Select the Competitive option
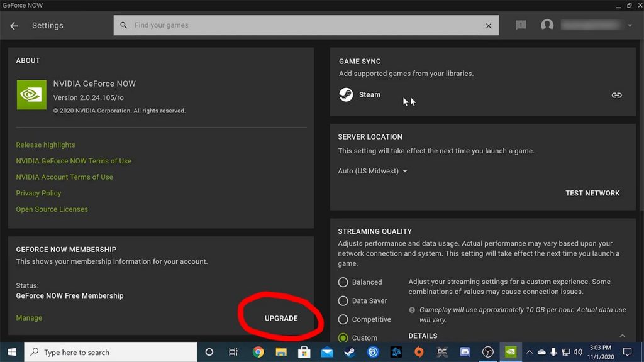Viewport: 644px width, 362px height. [343, 319]
